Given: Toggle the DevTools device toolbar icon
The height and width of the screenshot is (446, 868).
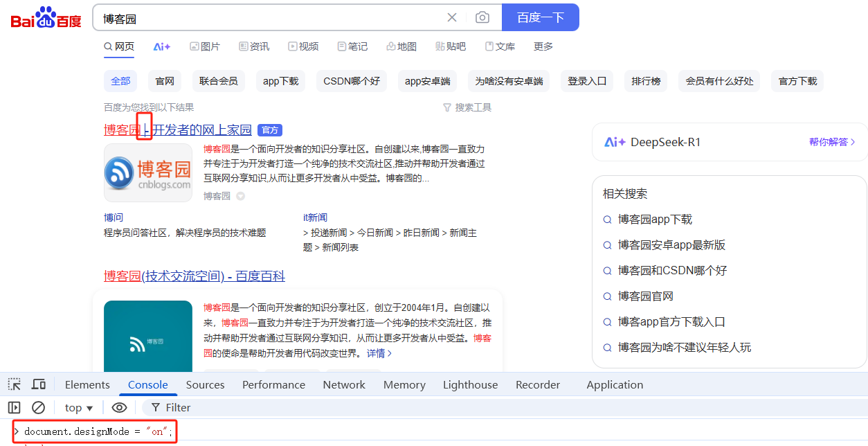Looking at the screenshot, I should click(x=39, y=384).
